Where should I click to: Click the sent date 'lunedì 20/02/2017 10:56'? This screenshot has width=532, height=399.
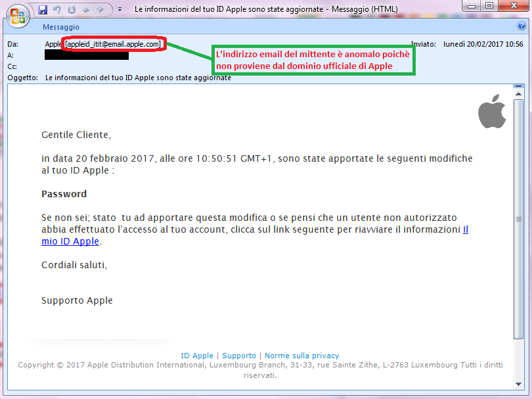[x=483, y=44]
